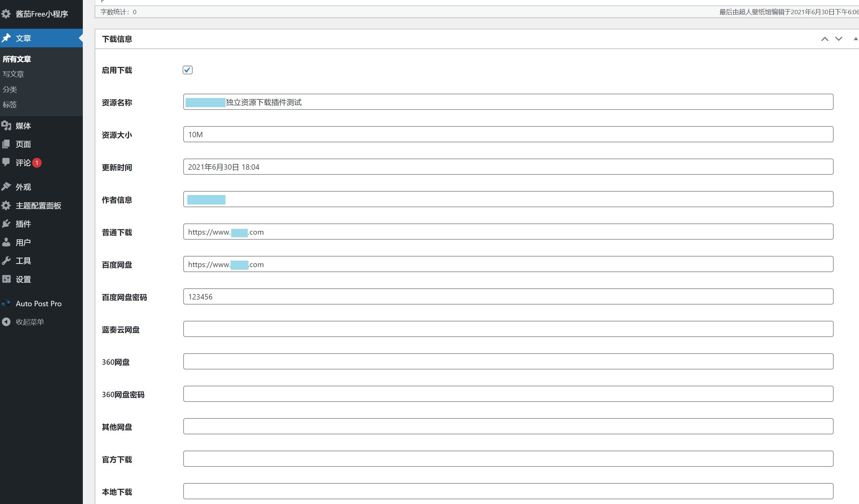Open 标签 submenu link
The height and width of the screenshot is (504, 859).
[x=9, y=104]
